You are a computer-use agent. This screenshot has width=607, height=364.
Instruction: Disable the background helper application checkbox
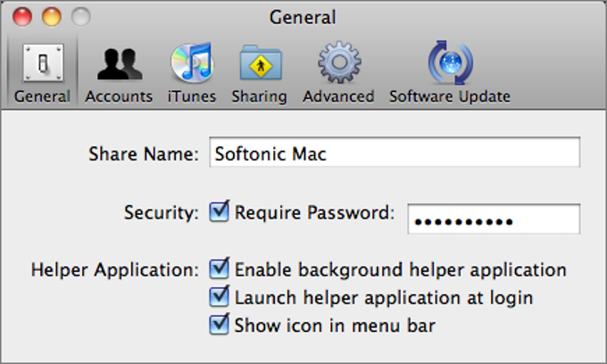(x=219, y=269)
